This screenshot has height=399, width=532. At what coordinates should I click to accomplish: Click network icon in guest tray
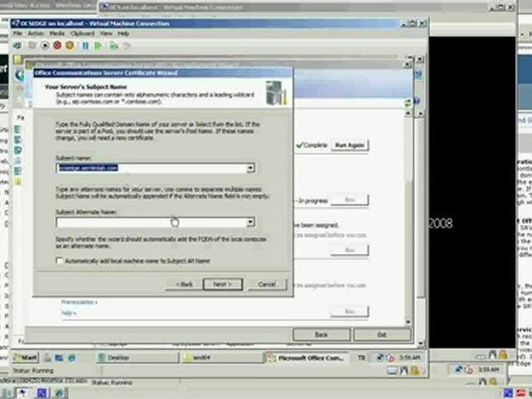(381, 357)
